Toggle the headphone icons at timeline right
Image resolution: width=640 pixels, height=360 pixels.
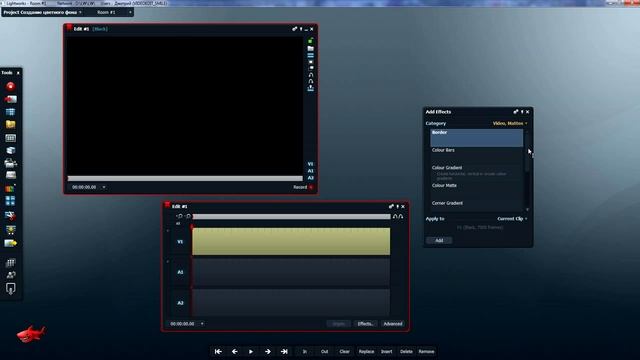[398, 216]
